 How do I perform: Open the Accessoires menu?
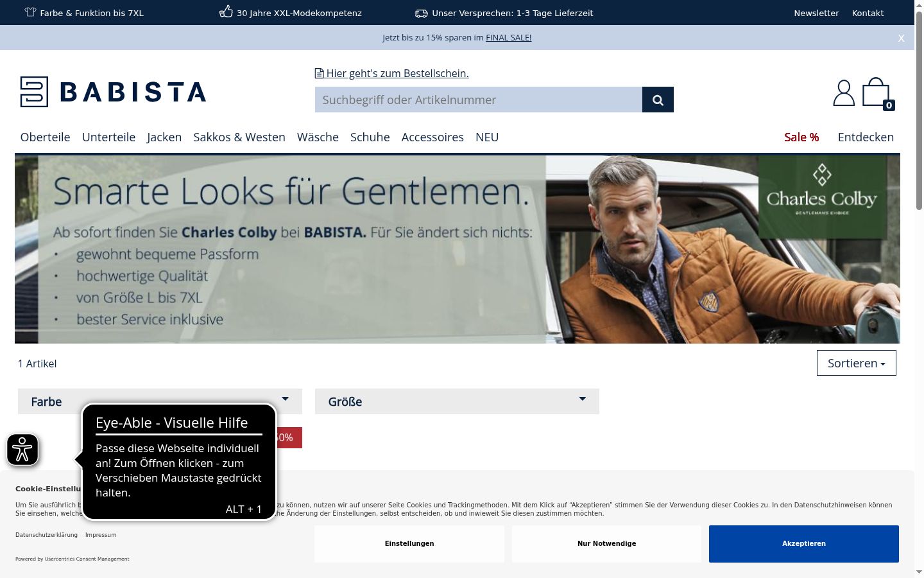click(x=432, y=137)
